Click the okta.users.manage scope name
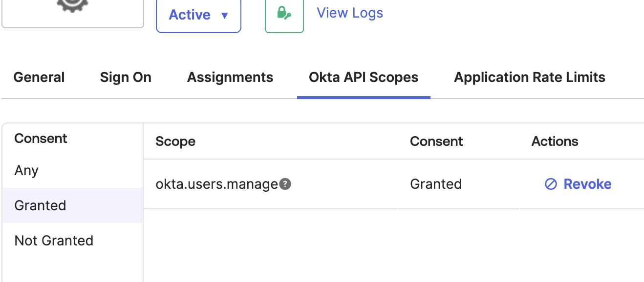The width and height of the screenshot is (644, 282). point(216,184)
